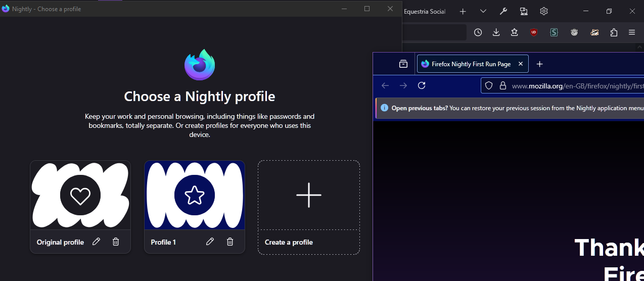Screen dimensions: 644x281
Task: Click the Original profile name label
Action: tap(60, 242)
